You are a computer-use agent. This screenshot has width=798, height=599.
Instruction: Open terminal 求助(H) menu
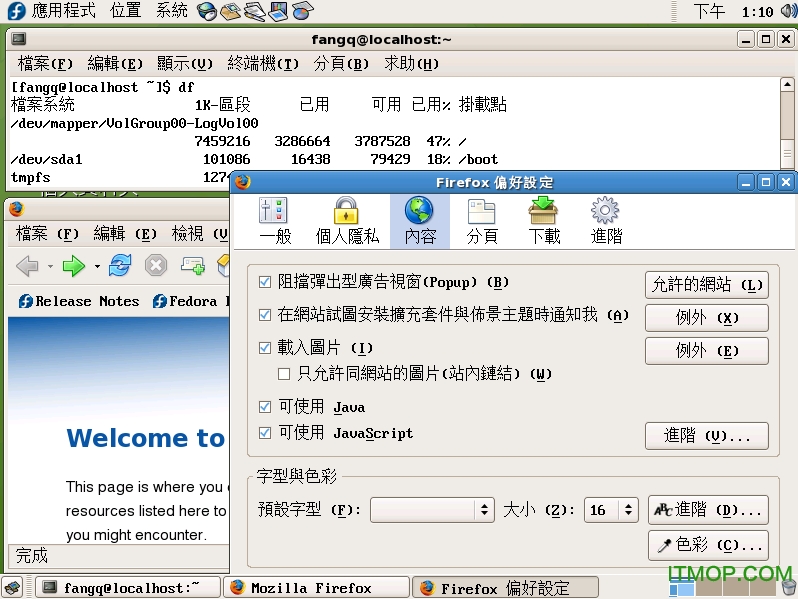(x=411, y=64)
